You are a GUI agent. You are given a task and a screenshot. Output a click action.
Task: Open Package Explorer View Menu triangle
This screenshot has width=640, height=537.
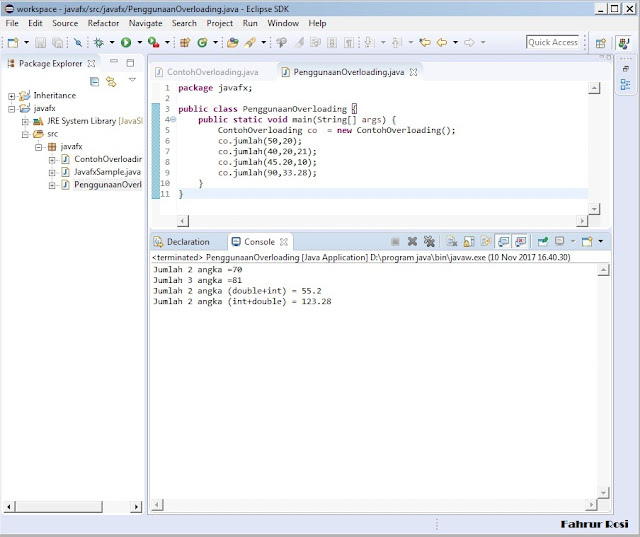(132, 80)
